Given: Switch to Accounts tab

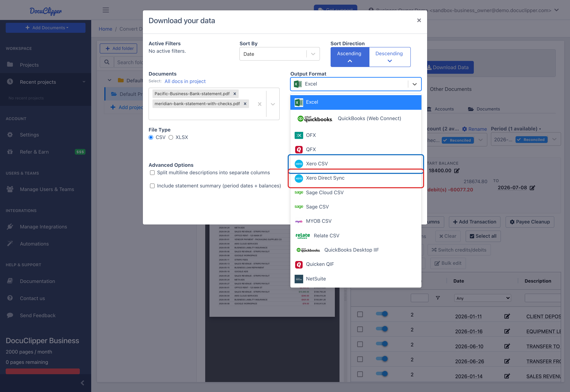Looking at the screenshot, I should (x=441, y=109).
